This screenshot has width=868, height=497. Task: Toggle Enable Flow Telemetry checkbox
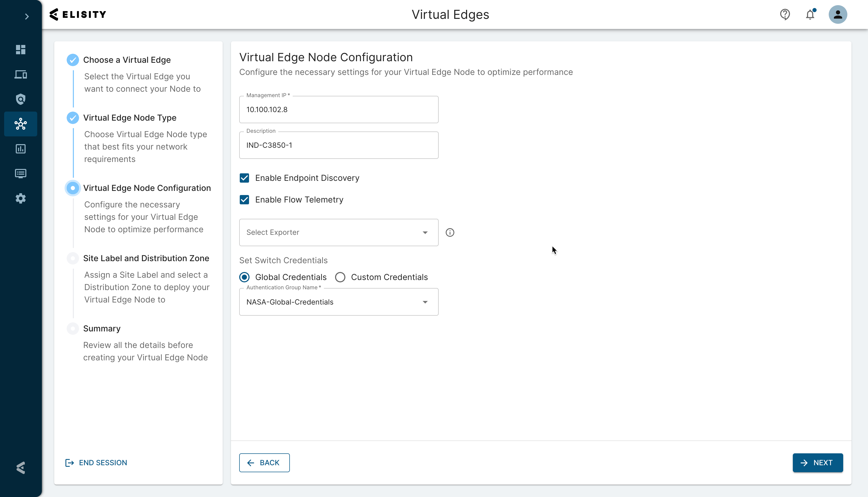[244, 200]
